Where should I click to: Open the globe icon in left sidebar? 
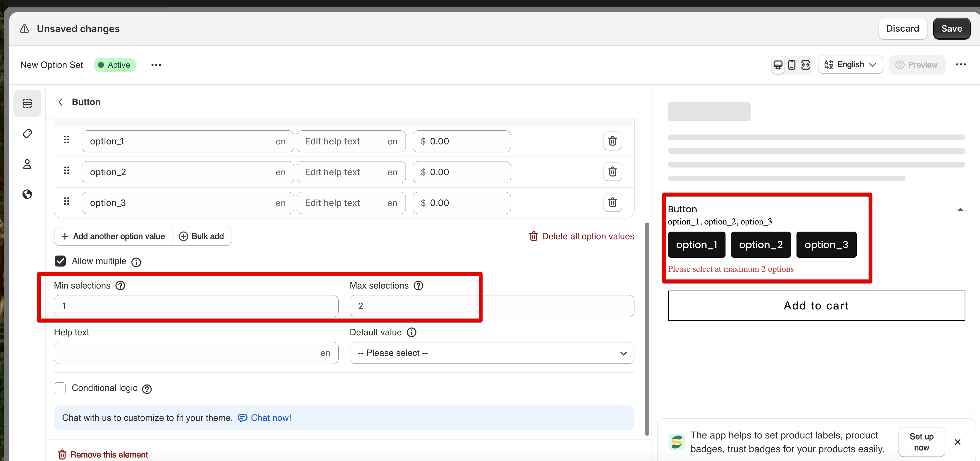[x=27, y=194]
